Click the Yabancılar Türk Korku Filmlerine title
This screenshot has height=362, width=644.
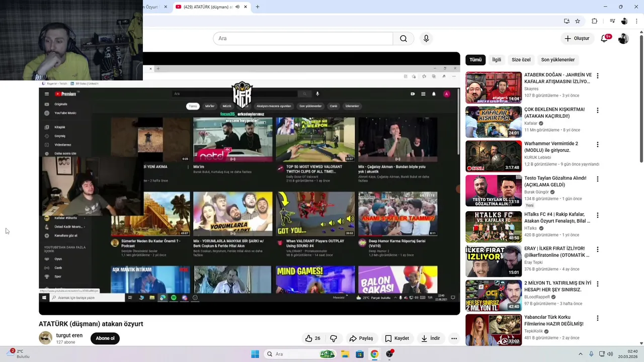554,320
